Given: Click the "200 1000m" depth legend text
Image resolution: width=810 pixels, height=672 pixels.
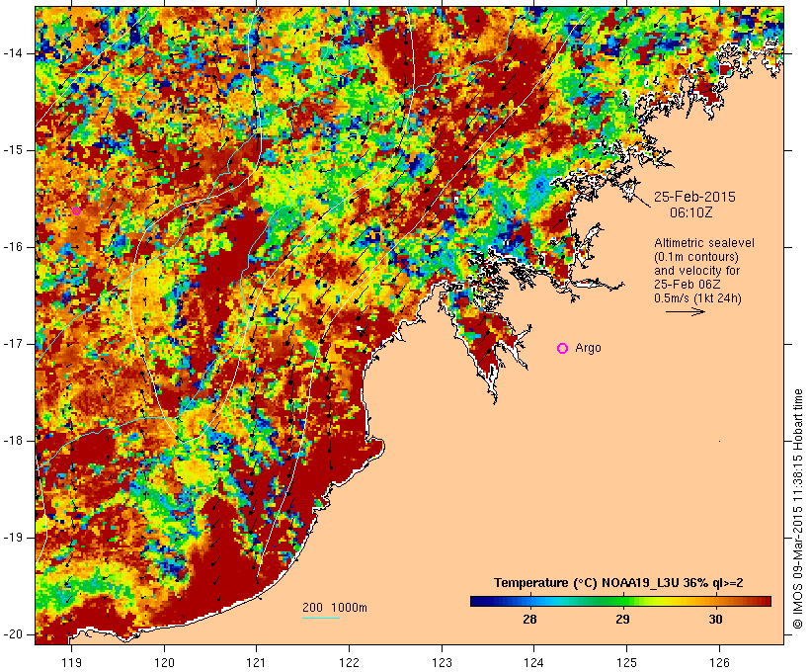Looking at the screenshot, I should [x=335, y=608].
